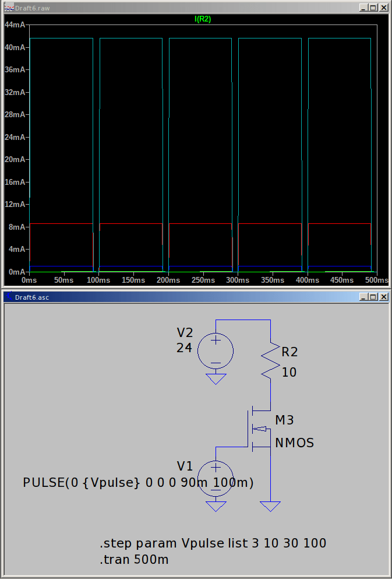Image resolution: width=392 pixels, height=579 pixels.
Task: Click the 44mA y-axis label
Action: pos(15,24)
